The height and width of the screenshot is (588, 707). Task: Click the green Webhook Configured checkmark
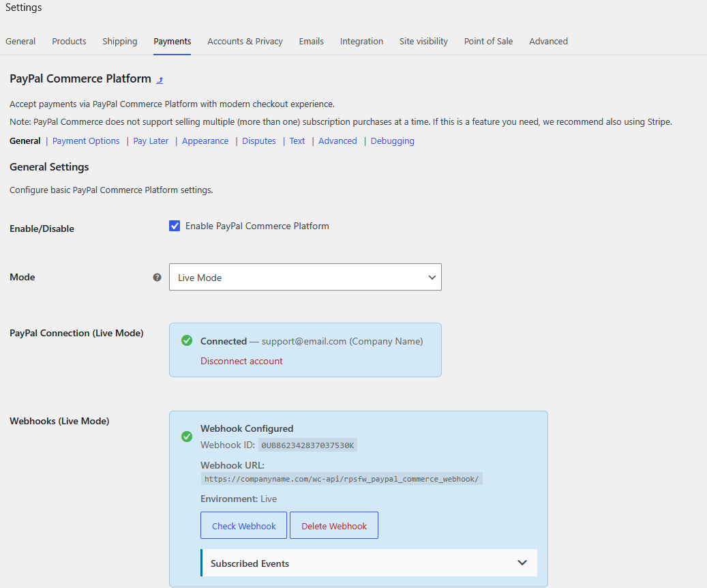coord(187,437)
